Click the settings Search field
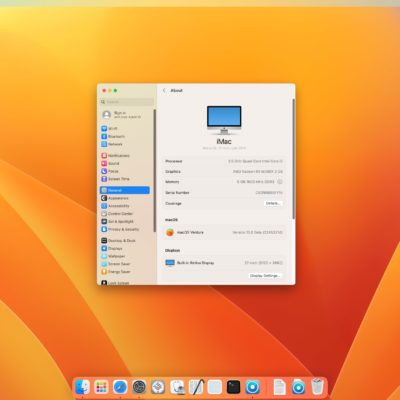400x400 pixels. pos(127,102)
